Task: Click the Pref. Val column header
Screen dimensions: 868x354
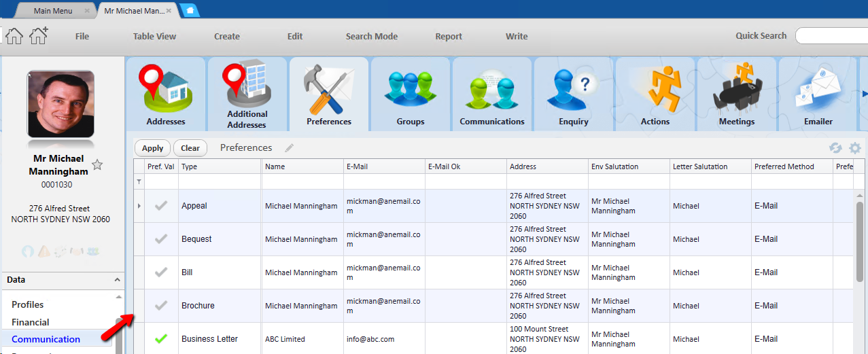Action: click(x=161, y=166)
